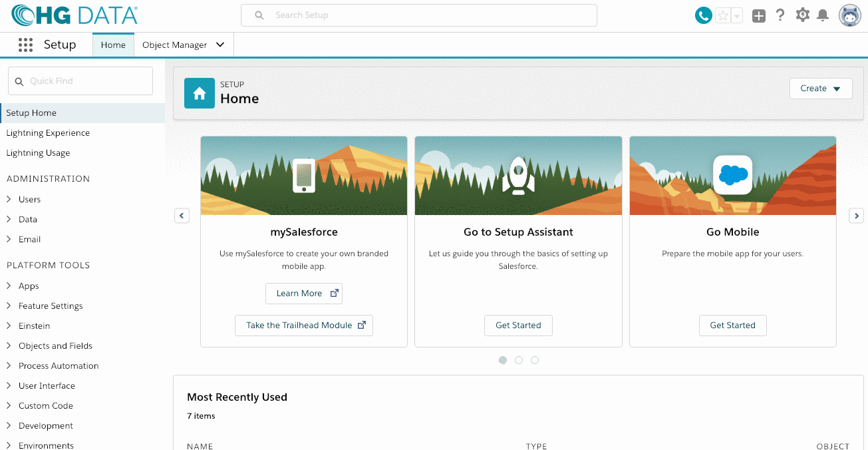Click the Setup Home house icon
The width and height of the screenshot is (868, 450).
click(x=199, y=93)
